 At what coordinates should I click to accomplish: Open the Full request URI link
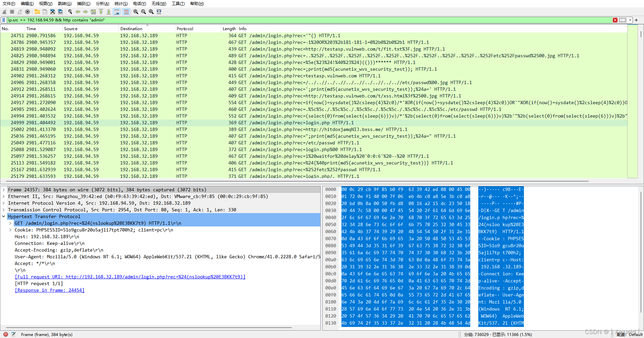point(130,277)
